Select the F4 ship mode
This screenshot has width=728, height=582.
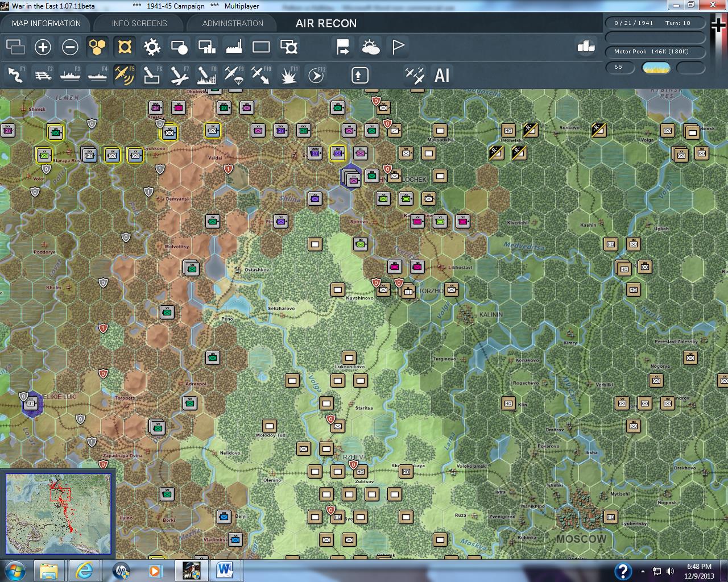[97, 75]
